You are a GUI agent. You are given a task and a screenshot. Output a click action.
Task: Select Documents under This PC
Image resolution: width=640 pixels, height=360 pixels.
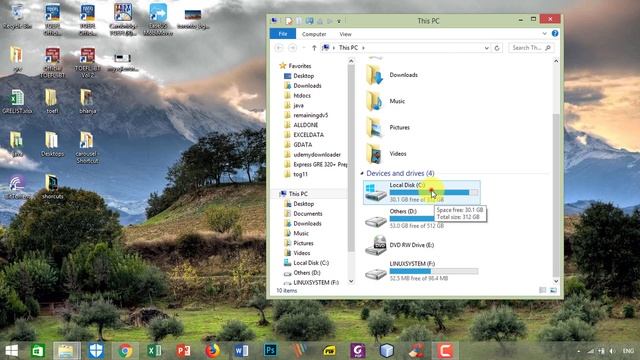click(x=308, y=213)
